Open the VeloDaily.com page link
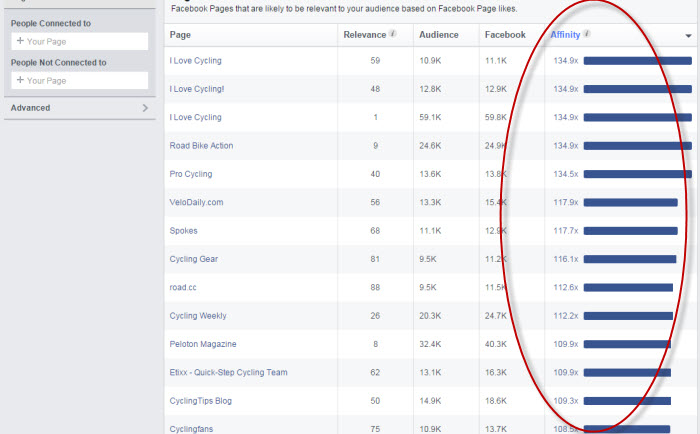Screen dimensions: 700x434 (x=196, y=202)
